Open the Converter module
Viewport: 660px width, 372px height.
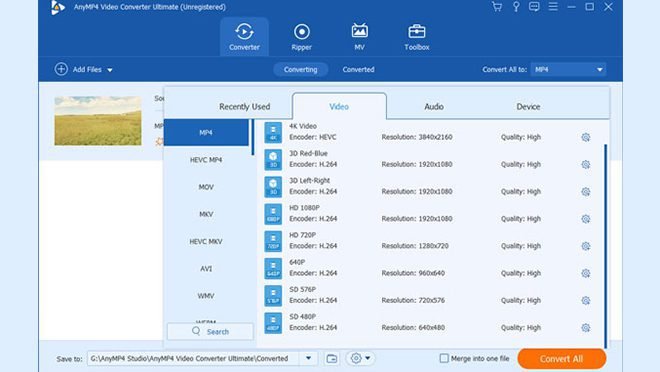[244, 37]
